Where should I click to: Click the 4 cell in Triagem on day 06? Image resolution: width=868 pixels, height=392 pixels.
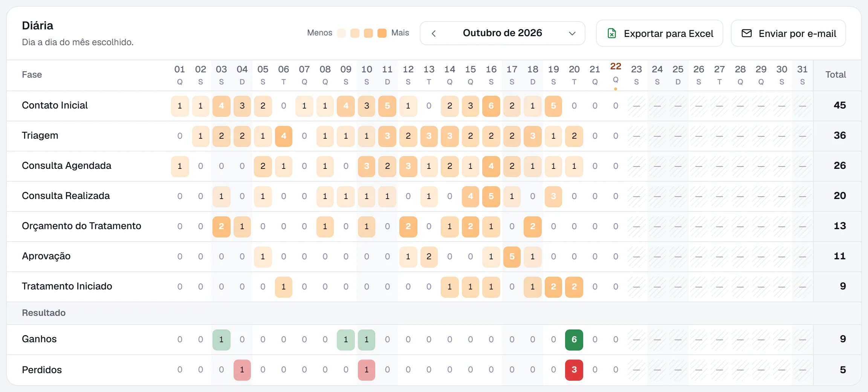tap(284, 136)
